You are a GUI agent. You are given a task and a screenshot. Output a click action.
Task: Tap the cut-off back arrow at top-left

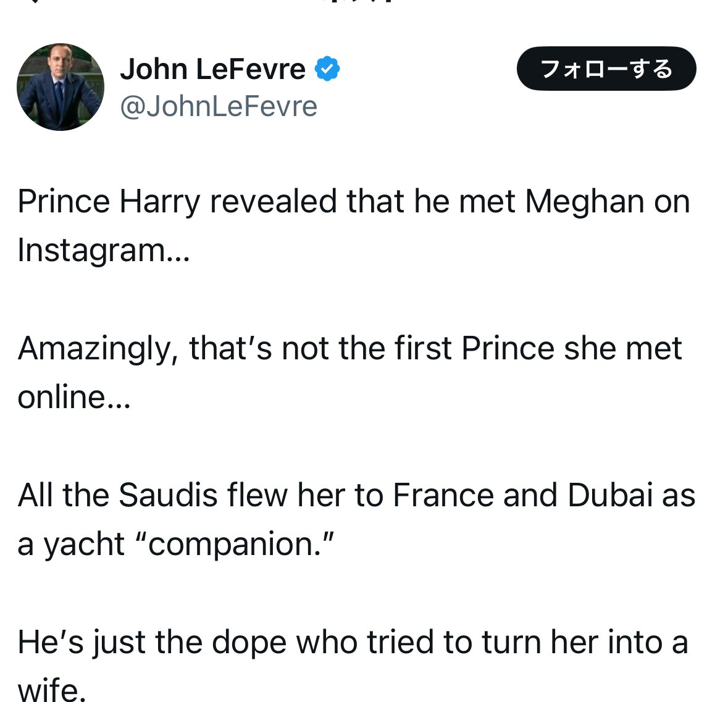tap(34, 2)
